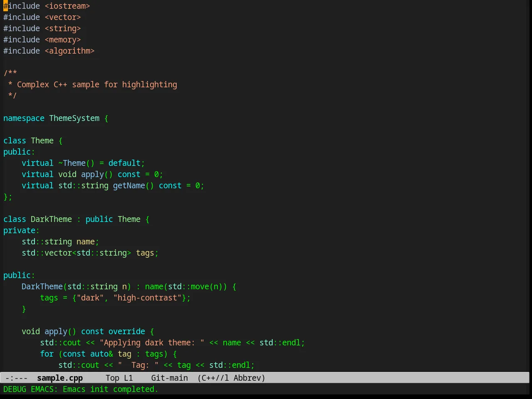Image resolution: width=532 pixels, height=399 pixels.
Task: Click the Abbrev minor mode indicator
Action: pos(249,378)
